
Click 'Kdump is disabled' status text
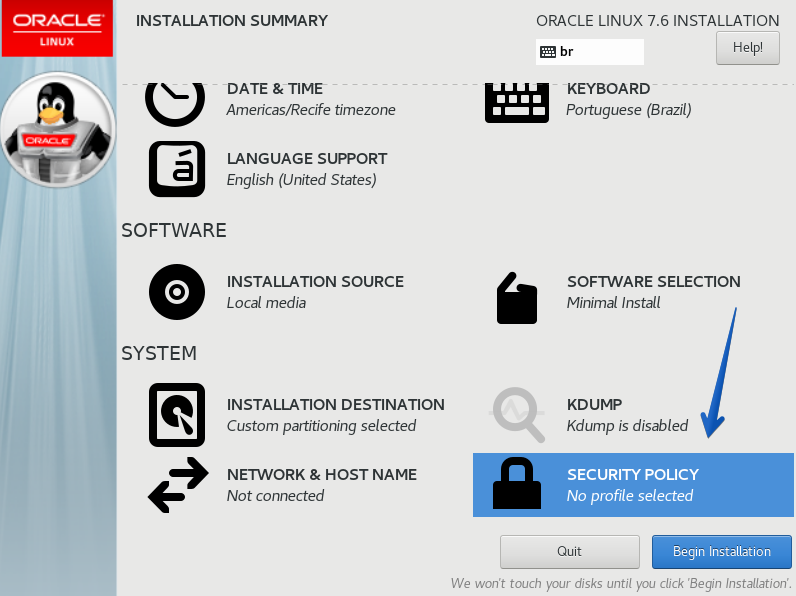click(627, 426)
